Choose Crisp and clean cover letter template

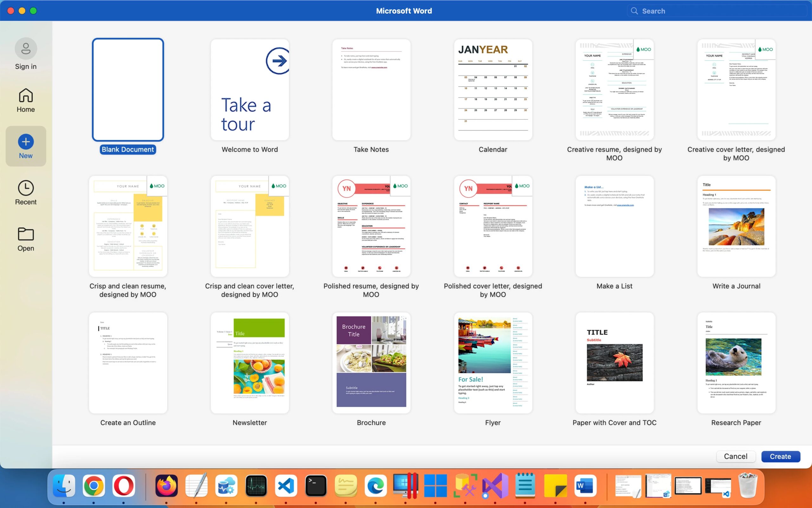coord(250,226)
